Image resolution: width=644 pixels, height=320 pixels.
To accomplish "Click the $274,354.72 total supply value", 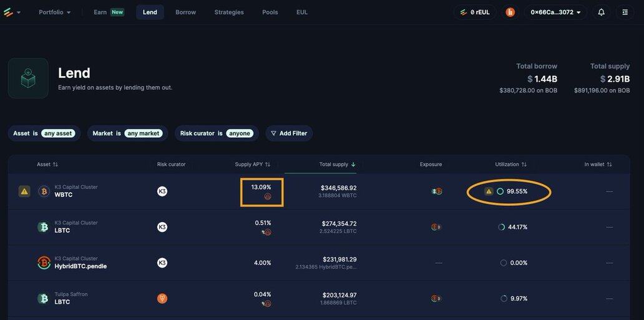I will click(x=339, y=223).
